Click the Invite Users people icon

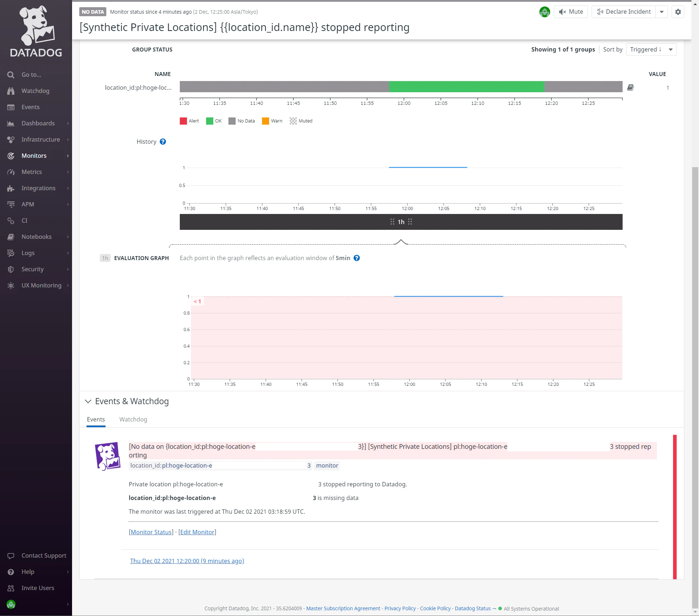(x=11, y=588)
